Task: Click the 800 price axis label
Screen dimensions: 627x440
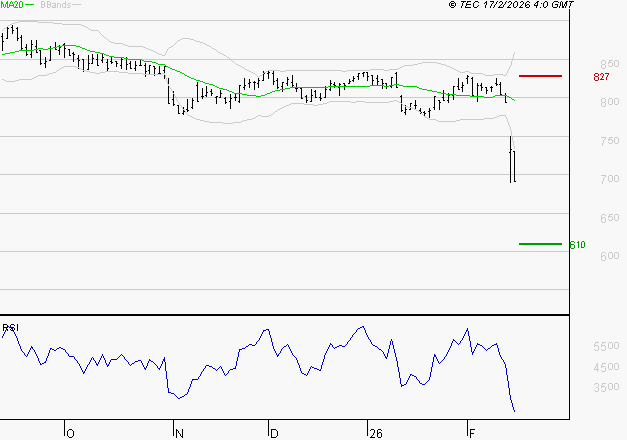Action: (x=610, y=102)
